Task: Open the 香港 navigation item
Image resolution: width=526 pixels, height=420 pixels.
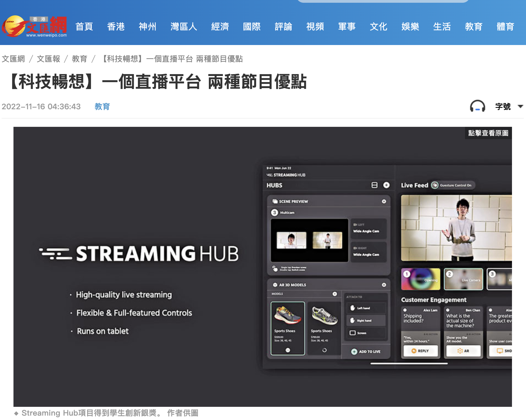Action: coord(116,27)
